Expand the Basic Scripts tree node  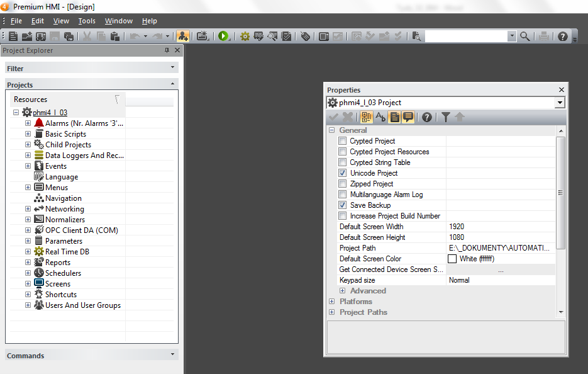coord(28,133)
